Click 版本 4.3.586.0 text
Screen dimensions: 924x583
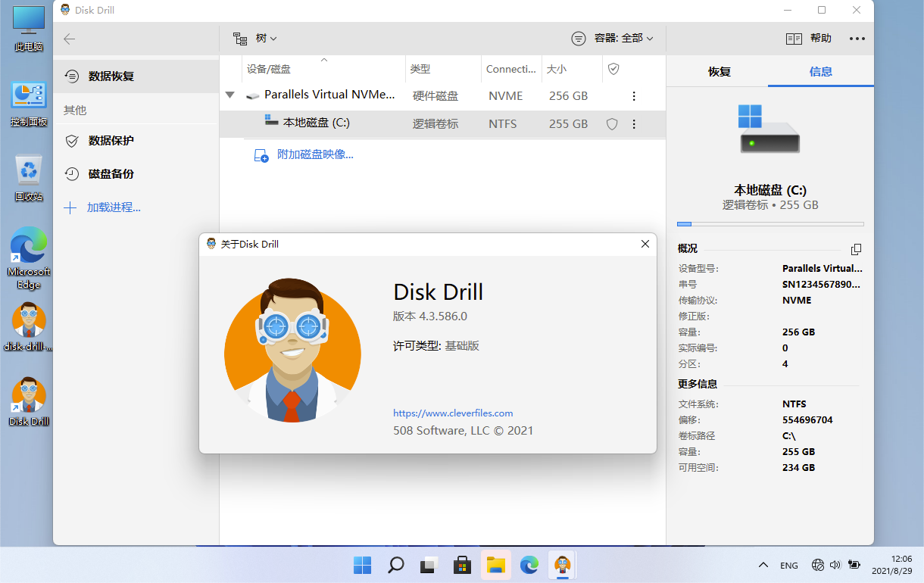pyautogui.click(x=430, y=316)
